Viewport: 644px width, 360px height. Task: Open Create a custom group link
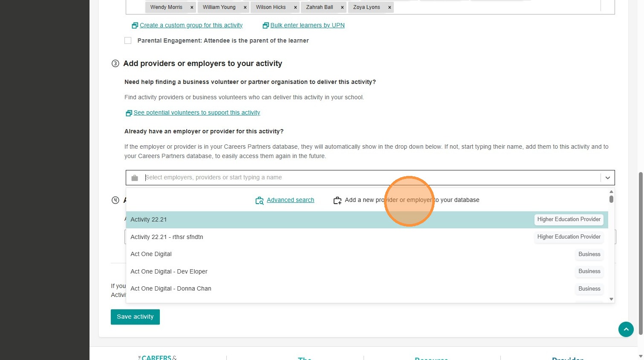191,25
